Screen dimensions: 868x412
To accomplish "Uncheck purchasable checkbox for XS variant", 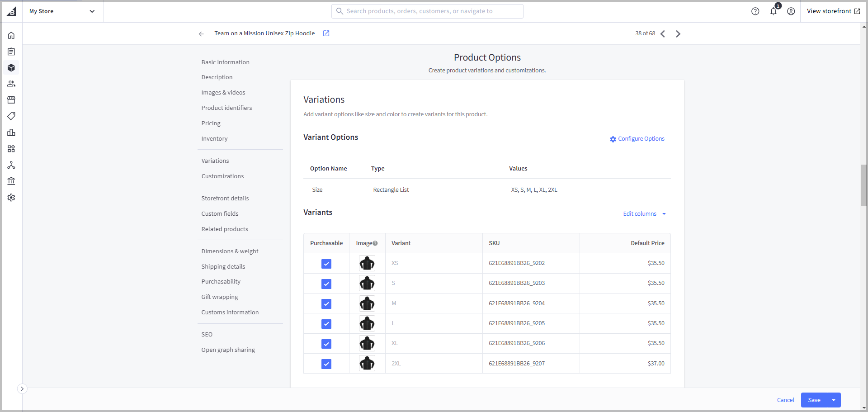I will [x=326, y=264].
